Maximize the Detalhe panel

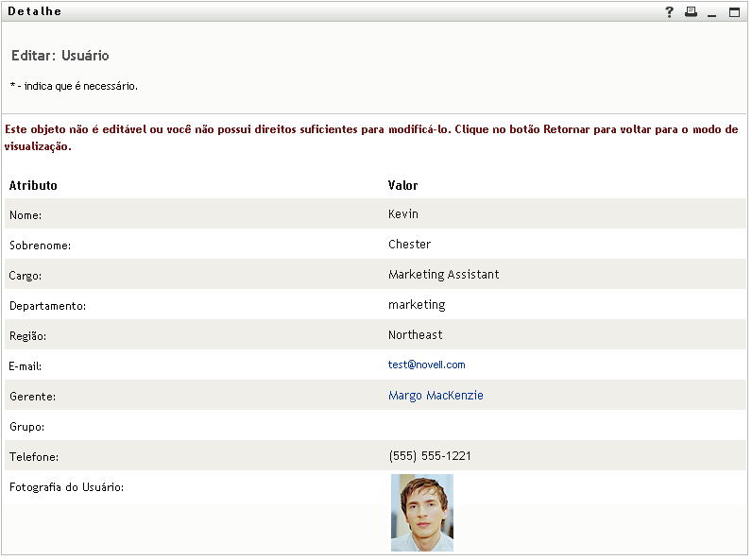[734, 12]
